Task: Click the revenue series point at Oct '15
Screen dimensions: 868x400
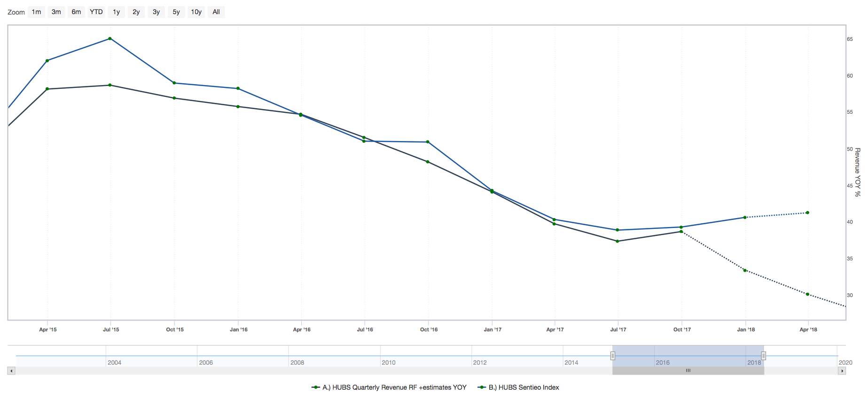Action: coord(174,98)
